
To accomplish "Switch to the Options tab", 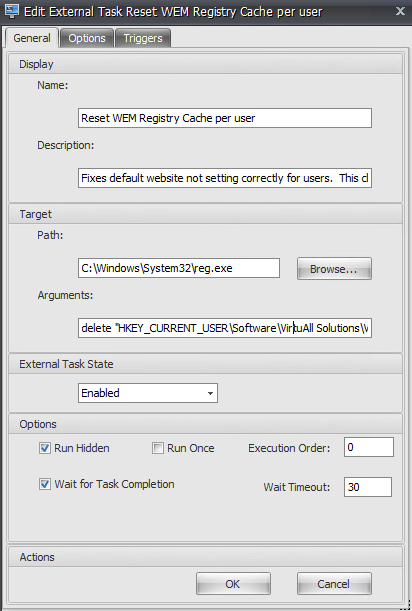I will pyautogui.click(x=87, y=38).
